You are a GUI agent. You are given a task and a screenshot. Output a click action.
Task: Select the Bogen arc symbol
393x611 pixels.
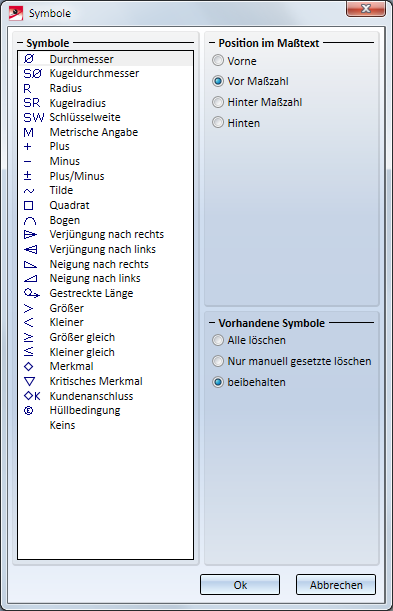point(105,221)
